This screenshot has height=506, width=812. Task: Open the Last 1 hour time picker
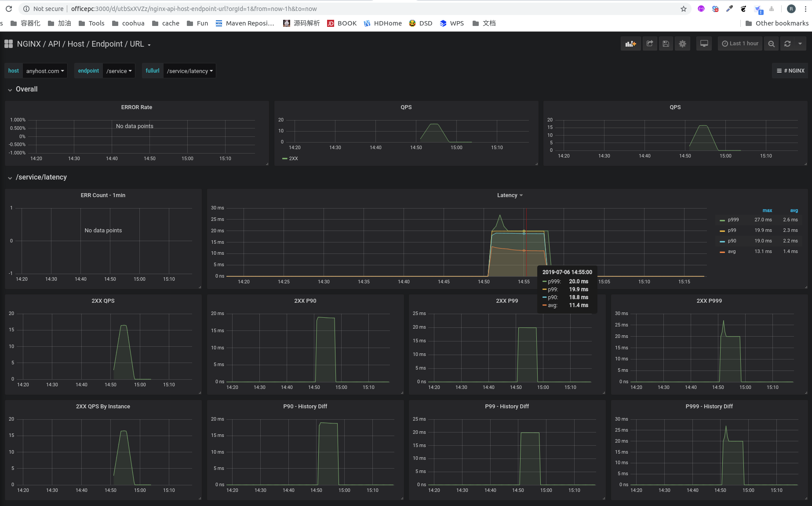click(x=740, y=44)
